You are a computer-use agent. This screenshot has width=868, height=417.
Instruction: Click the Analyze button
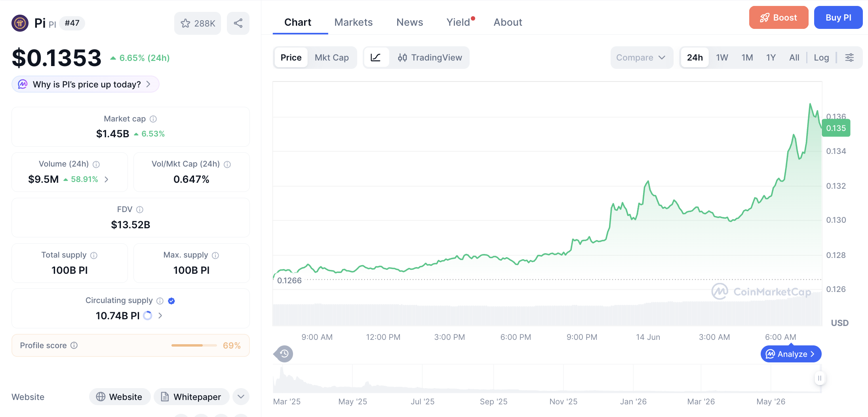pyautogui.click(x=791, y=354)
